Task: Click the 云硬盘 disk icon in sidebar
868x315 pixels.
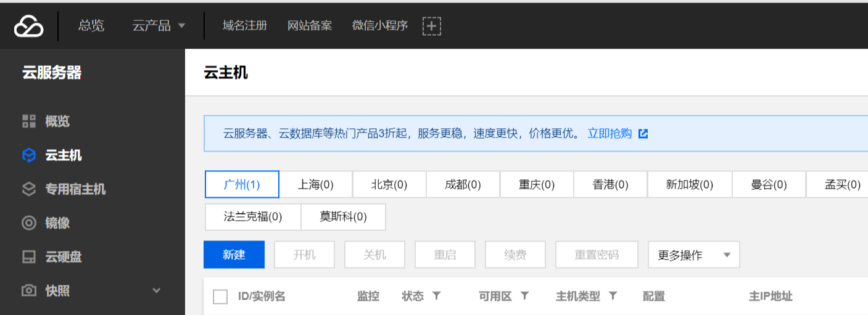Action: pos(29,256)
